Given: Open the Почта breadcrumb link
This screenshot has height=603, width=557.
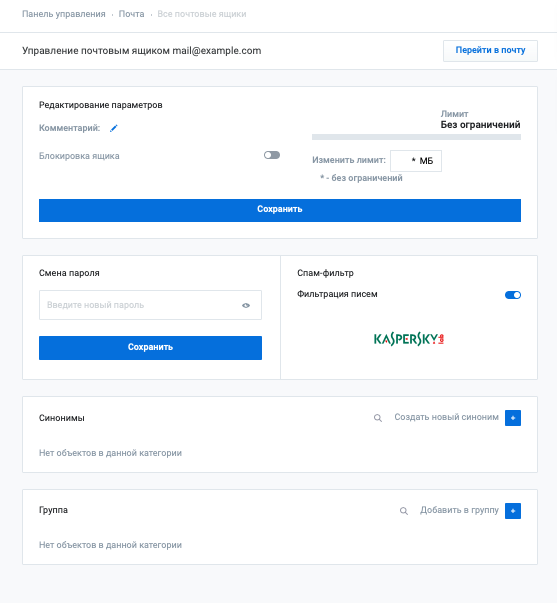Looking at the screenshot, I should pos(131,14).
